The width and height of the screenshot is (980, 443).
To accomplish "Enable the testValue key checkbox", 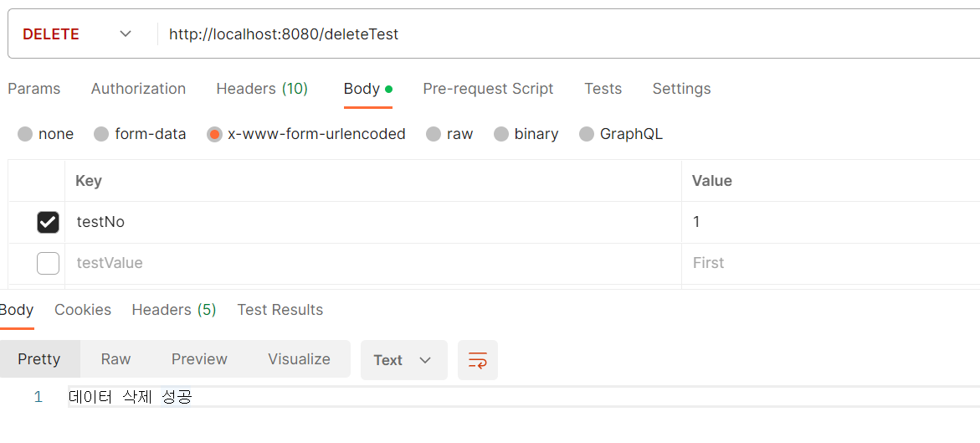I will click(x=49, y=263).
